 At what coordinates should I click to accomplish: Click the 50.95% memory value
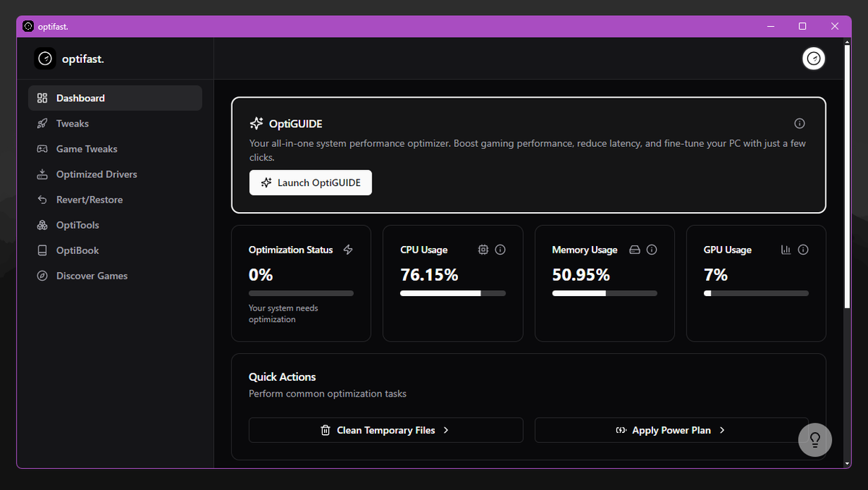(x=581, y=275)
